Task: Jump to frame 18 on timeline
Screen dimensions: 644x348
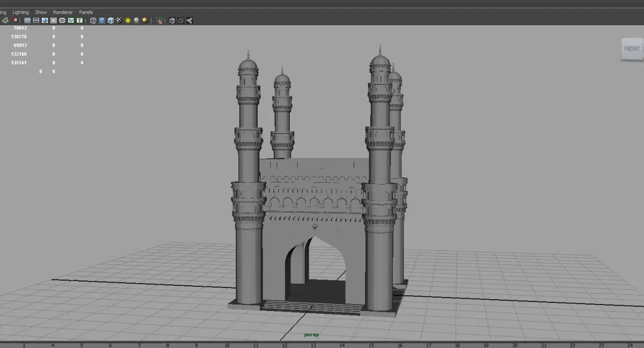Action: 457,345
